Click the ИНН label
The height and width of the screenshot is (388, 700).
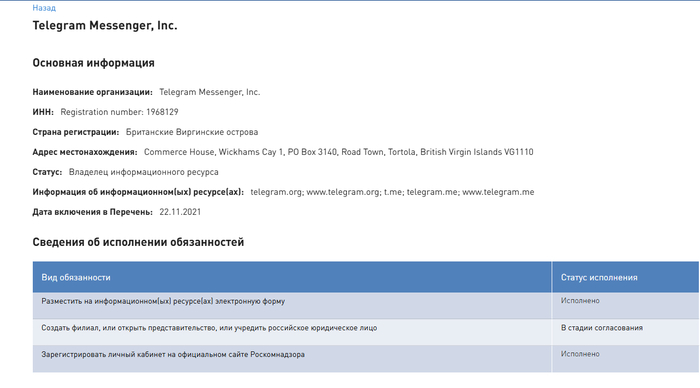(43, 112)
